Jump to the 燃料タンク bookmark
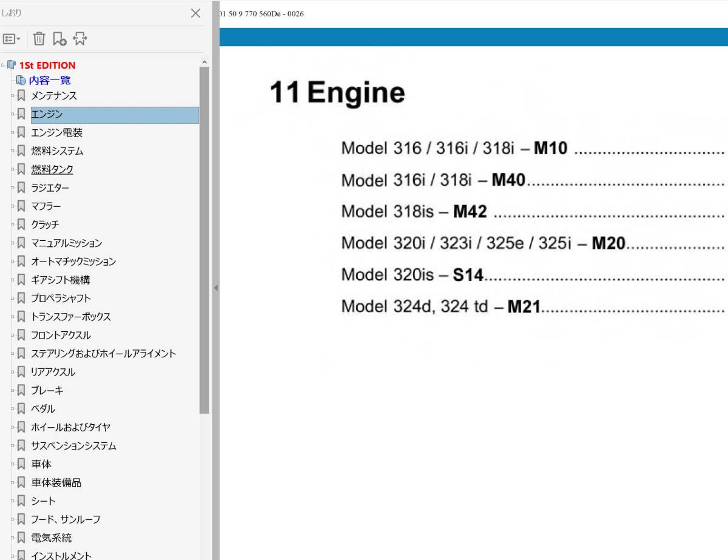This screenshot has width=728, height=560. pyautogui.click(x=52, y=169)
